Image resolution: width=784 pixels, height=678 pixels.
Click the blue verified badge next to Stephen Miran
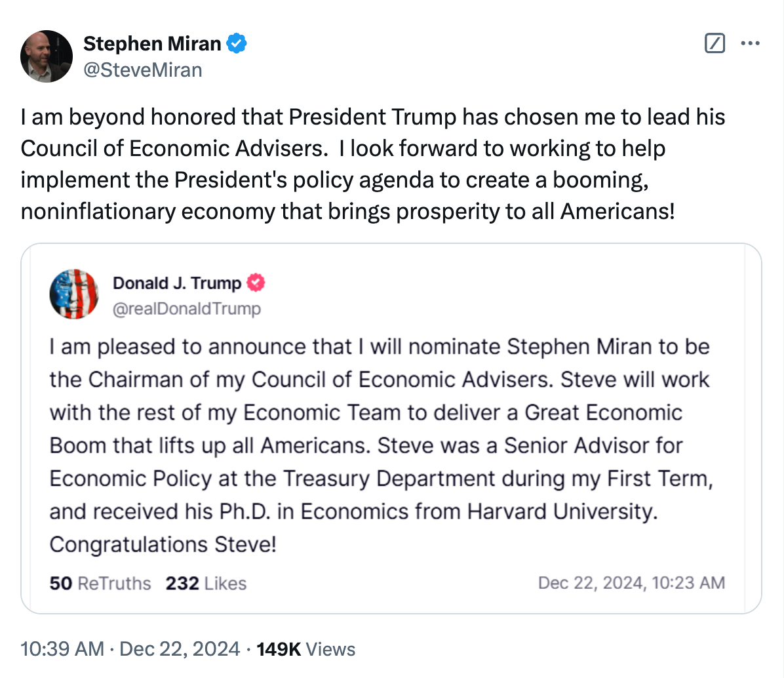pyautogui.click(x=236, y=44)
